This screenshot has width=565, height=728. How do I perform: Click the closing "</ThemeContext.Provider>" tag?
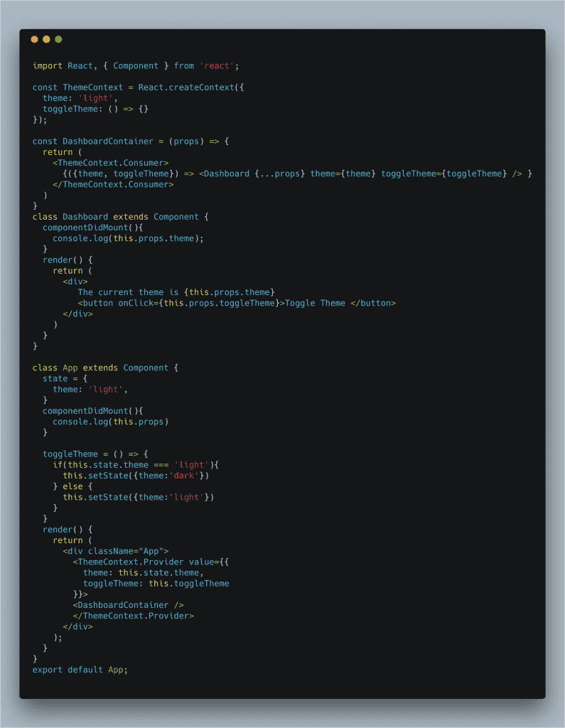(133, 616)
